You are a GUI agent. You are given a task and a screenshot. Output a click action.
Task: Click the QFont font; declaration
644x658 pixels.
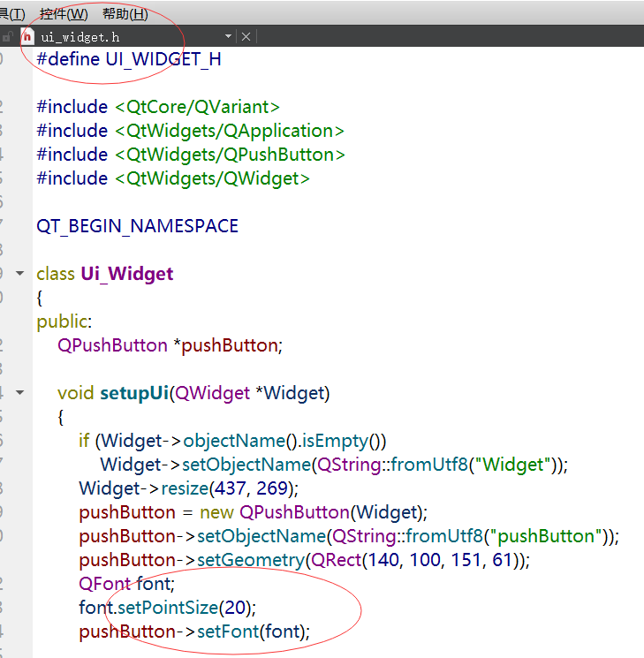tap(127, 584)
